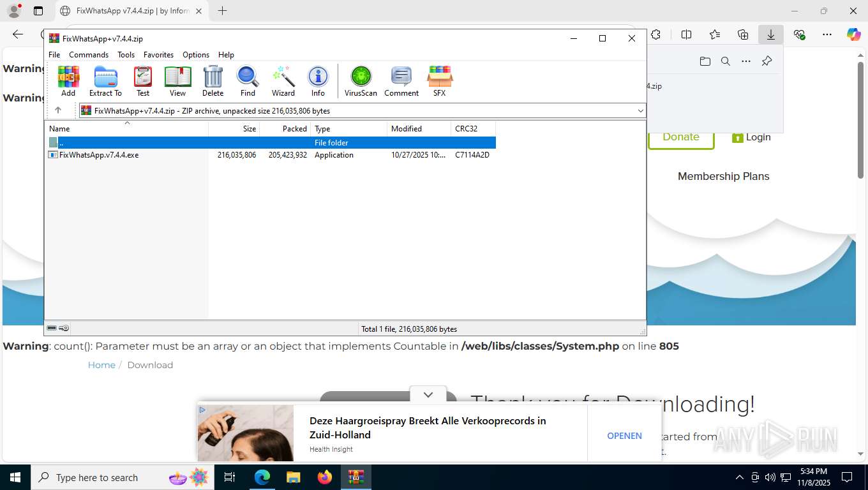Image resolution: width=868 pixels, height=490 pixels.
Task: Open File Explorer from taskbar
Action: pyautogui.click(x=293, y=477)
